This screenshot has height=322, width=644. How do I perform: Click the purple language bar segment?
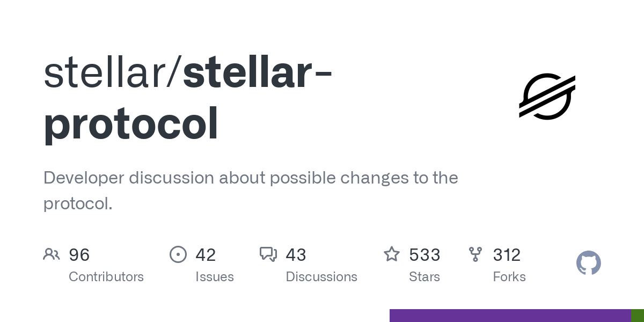pos(510,316)
